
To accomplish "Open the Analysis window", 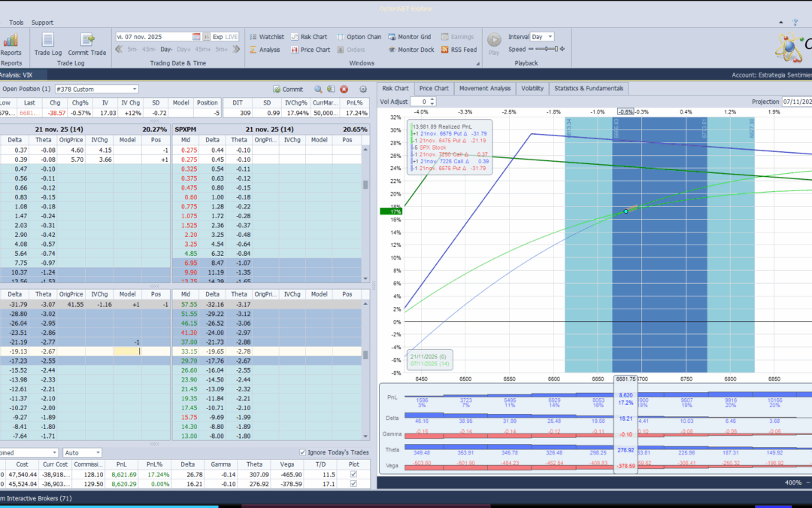I will coord(265,50).
